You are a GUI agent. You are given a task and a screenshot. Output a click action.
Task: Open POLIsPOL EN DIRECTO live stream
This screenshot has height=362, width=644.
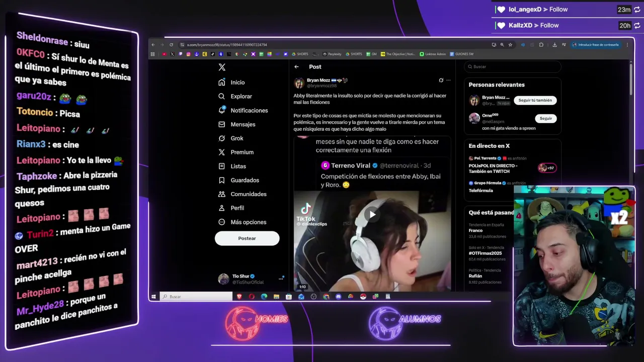click(x=493, y=168)
